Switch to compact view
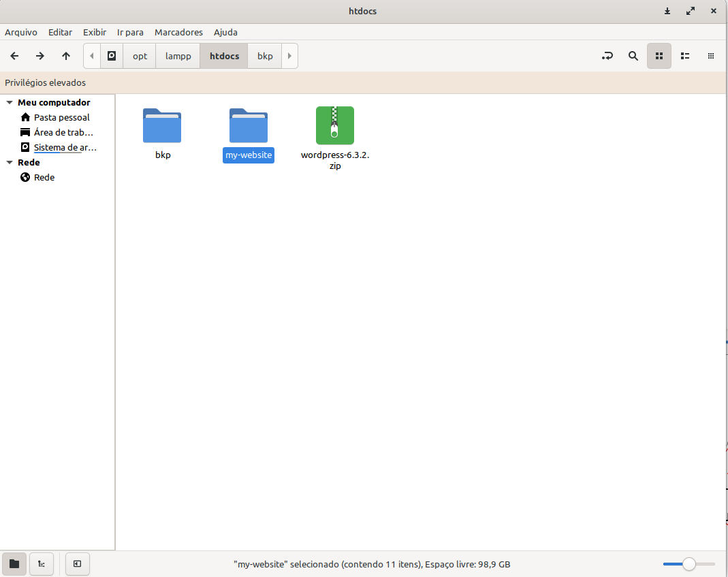 click(x=711, y=56)
